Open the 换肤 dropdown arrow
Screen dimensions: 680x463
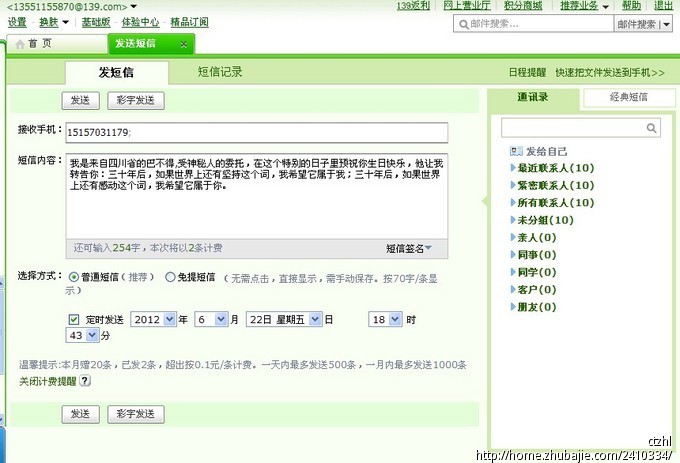pyautogui.click(x=65, y=22)
